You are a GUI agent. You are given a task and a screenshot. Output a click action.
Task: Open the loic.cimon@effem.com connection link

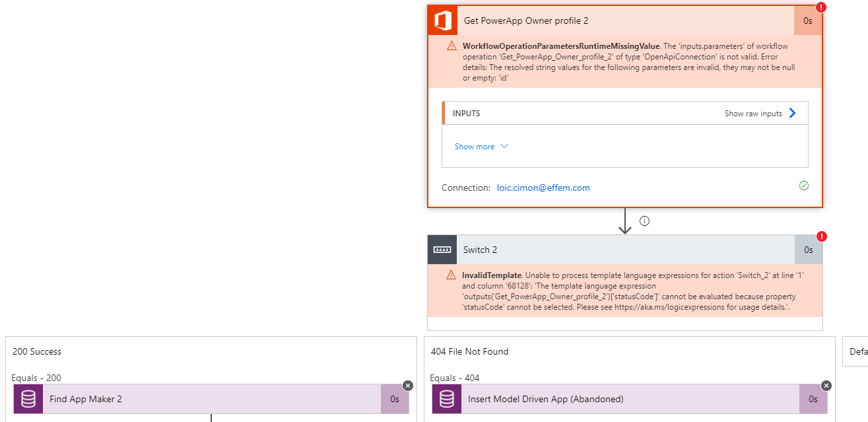(x=543, y=188)
